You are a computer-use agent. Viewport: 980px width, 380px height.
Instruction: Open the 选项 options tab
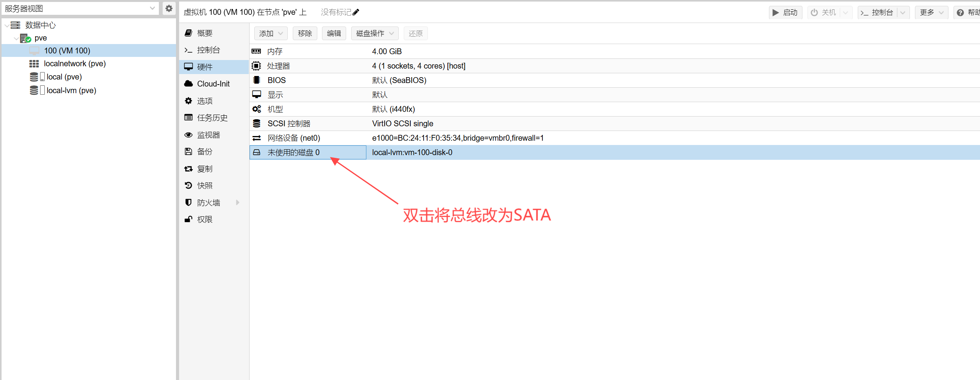[x=214, y=101]
